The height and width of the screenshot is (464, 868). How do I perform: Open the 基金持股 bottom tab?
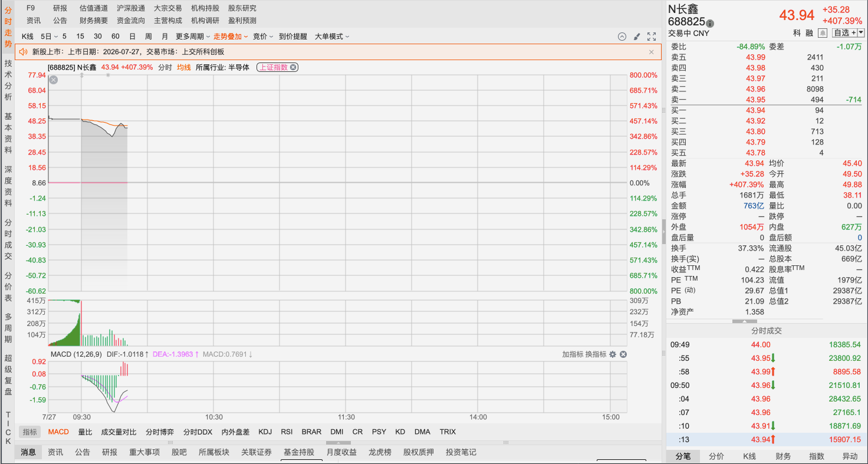click(298, 452)
